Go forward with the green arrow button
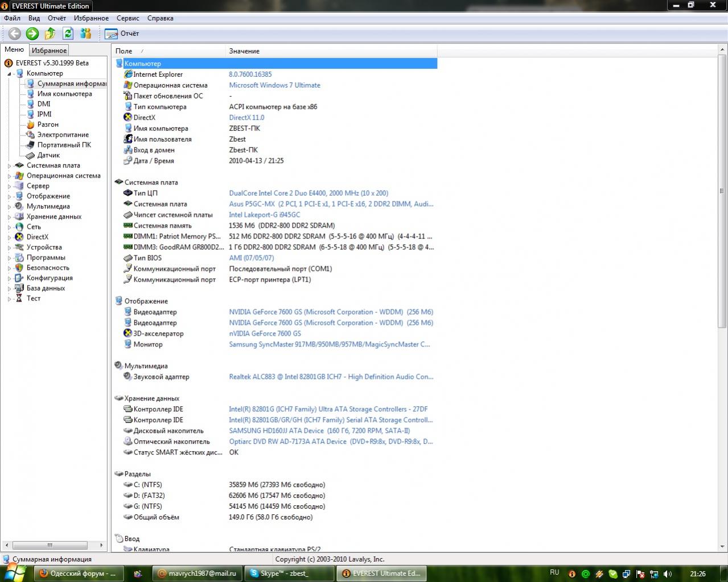Image resolution: width=728 pixels, height=582 pixels. pos(32,34)
